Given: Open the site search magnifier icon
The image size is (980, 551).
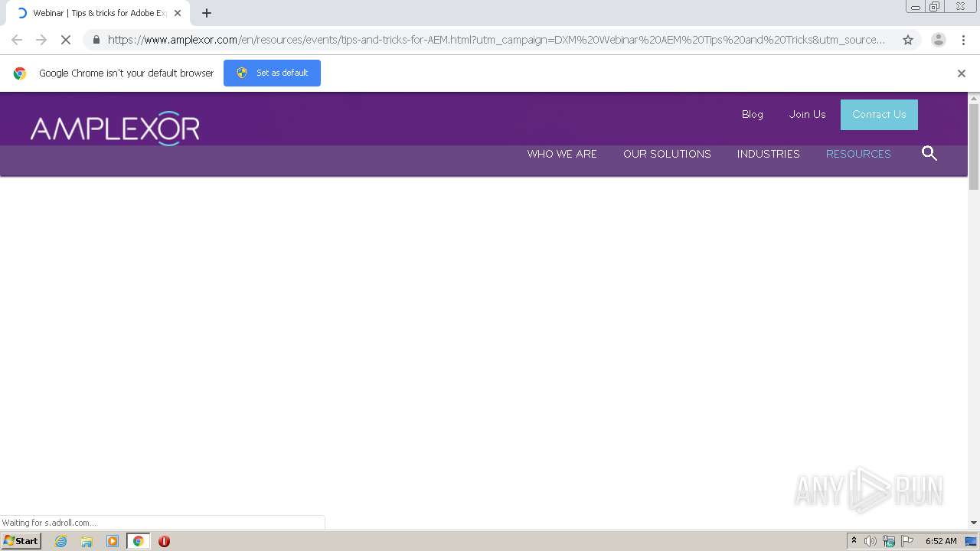Looking at the screenshot, I should (x=929, y=153).
